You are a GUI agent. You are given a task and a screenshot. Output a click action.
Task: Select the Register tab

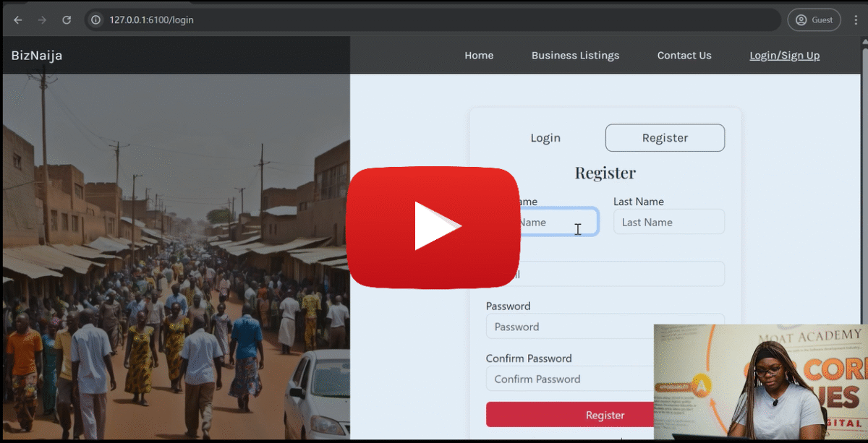click(665, 138)
